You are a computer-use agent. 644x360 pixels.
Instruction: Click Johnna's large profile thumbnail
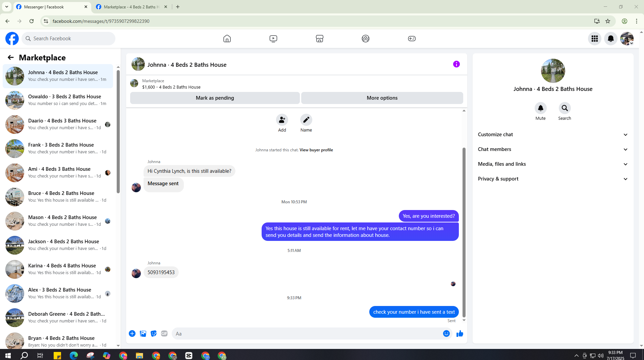tap(553, 71)
